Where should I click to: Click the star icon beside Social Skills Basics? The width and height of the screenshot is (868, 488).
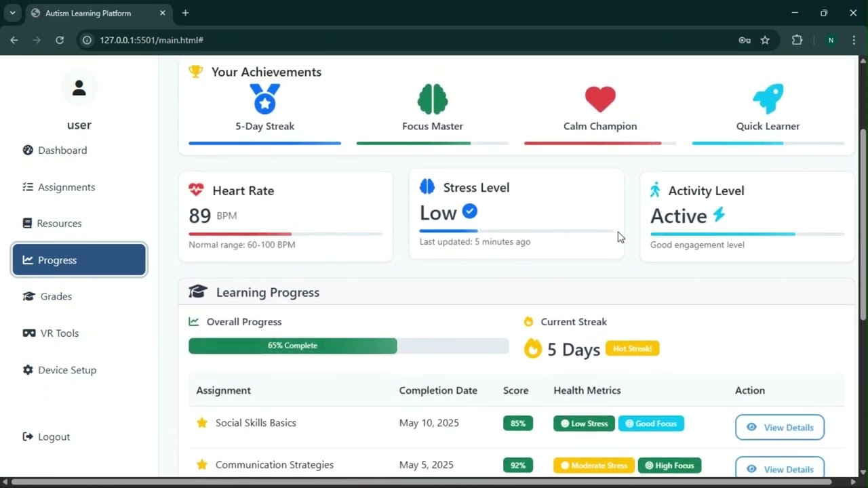[x=202, y=423]
